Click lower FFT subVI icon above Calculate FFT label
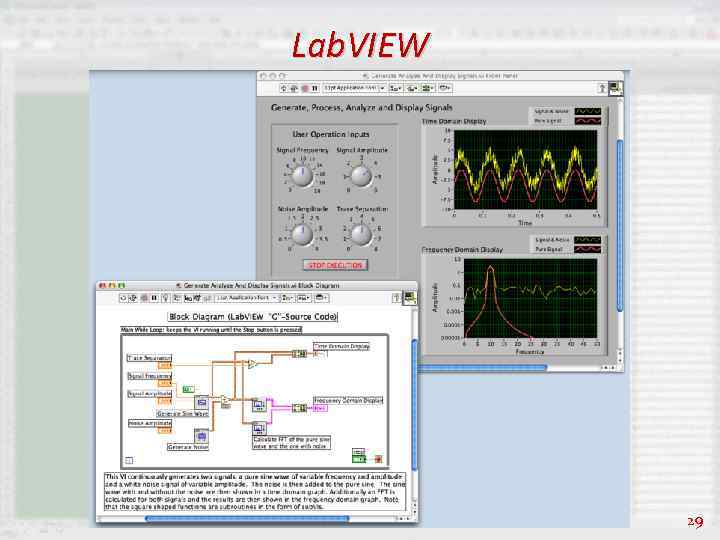 259,428
